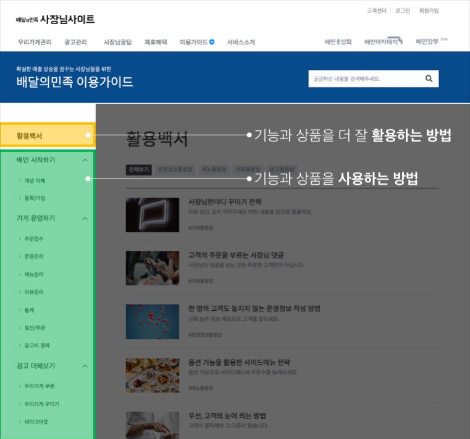
Task: Collapse the 배민 시작하기 section chevron
Action: [x=85, y=160]
